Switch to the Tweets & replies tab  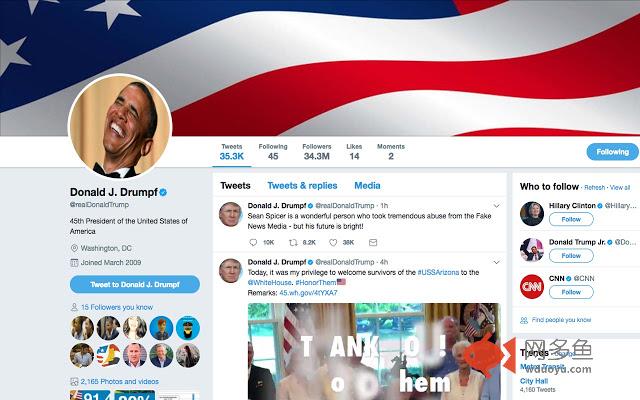[302, 186]
